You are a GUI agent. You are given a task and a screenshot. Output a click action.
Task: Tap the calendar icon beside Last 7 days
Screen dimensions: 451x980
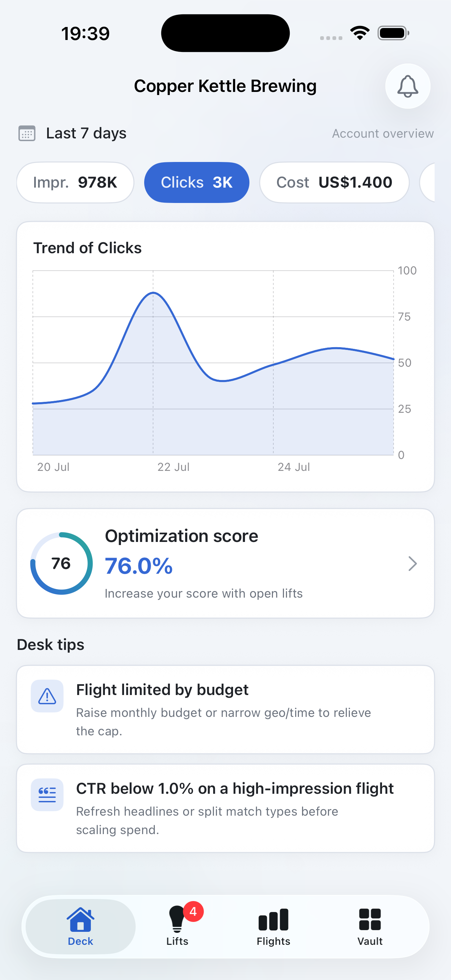[x=27, y=133]
